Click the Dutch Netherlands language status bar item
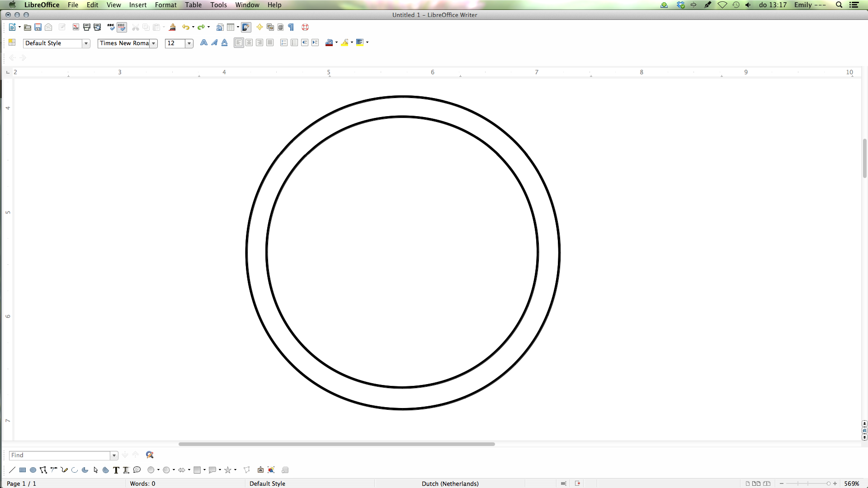 coord(450,483)
